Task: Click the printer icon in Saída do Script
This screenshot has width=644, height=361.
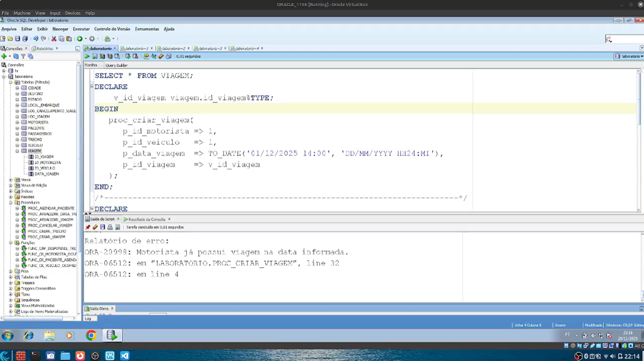Action: [x=110, y=227]
